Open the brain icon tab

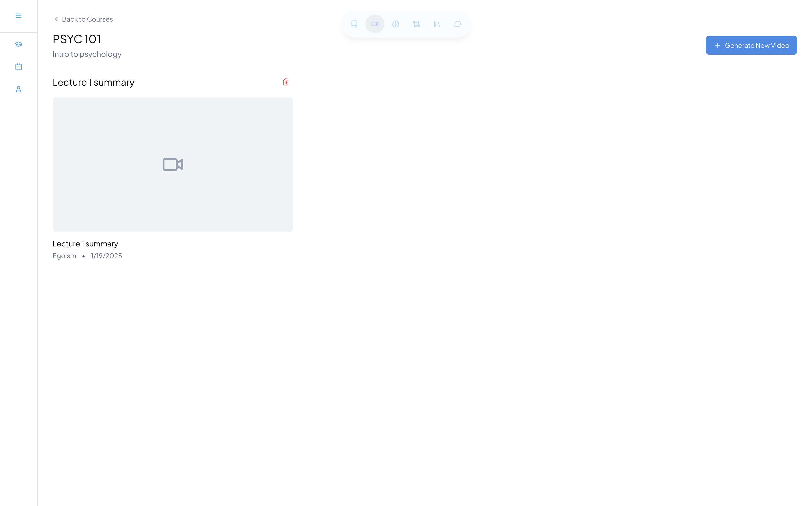point(396,24)
